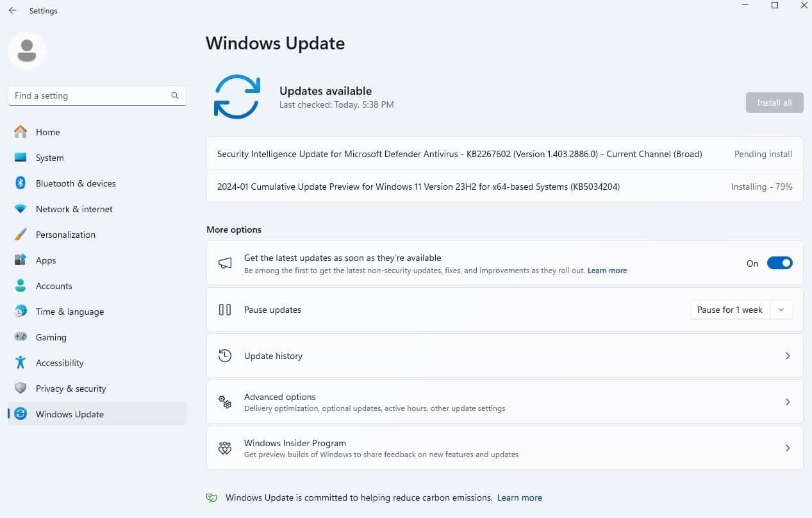Image resolution: width=812 pixels, height=518 pixels.
Task: Click the Privacy & security shield icon
Action: [21, 388]
